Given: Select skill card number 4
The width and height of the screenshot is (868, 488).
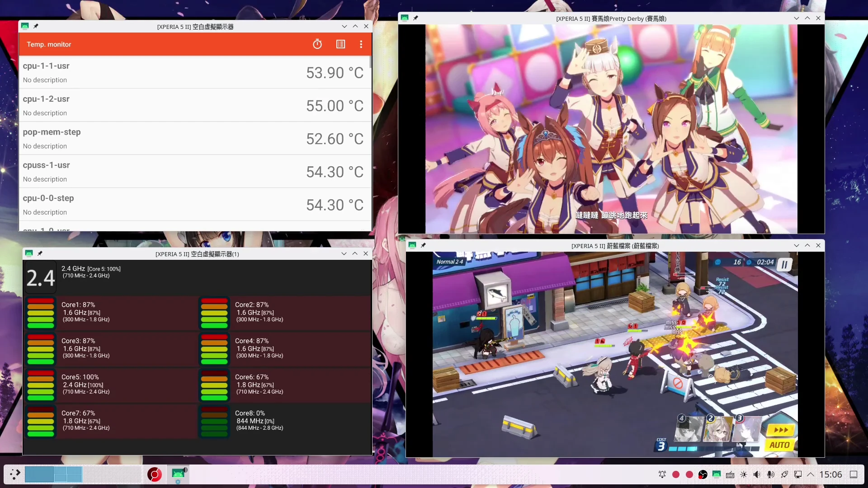Looking at the screenshot, I should (689, 430).
